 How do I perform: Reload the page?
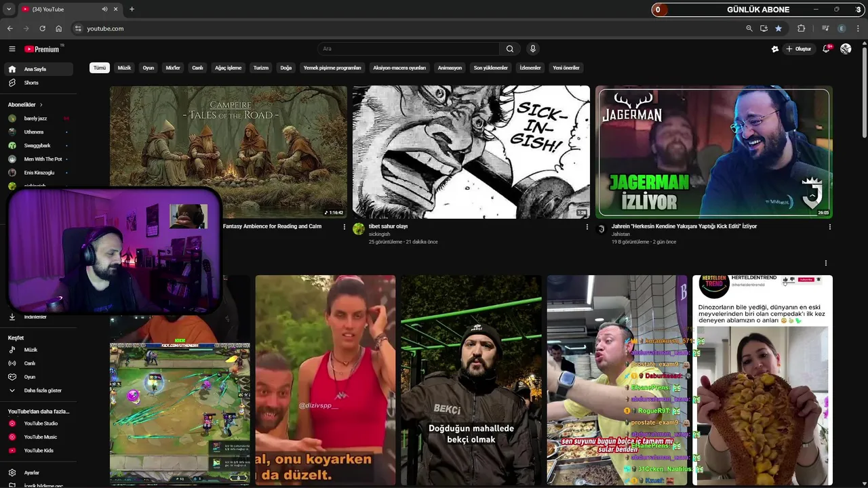(x=42, y=28)
